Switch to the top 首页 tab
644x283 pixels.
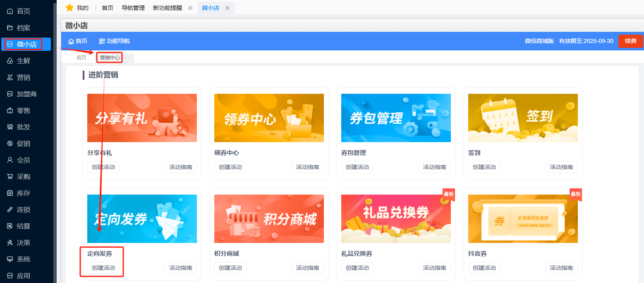[108, 8]
